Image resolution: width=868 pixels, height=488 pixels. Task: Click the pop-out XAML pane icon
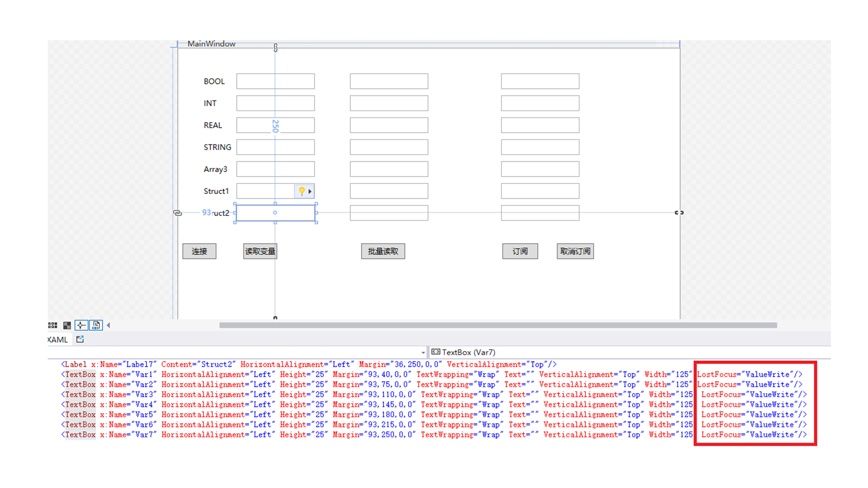80,339
